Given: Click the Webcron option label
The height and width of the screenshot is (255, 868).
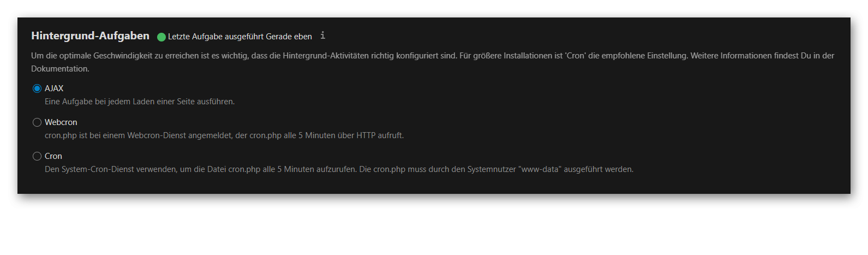Looking at the screenshot, I should (61, 122).
